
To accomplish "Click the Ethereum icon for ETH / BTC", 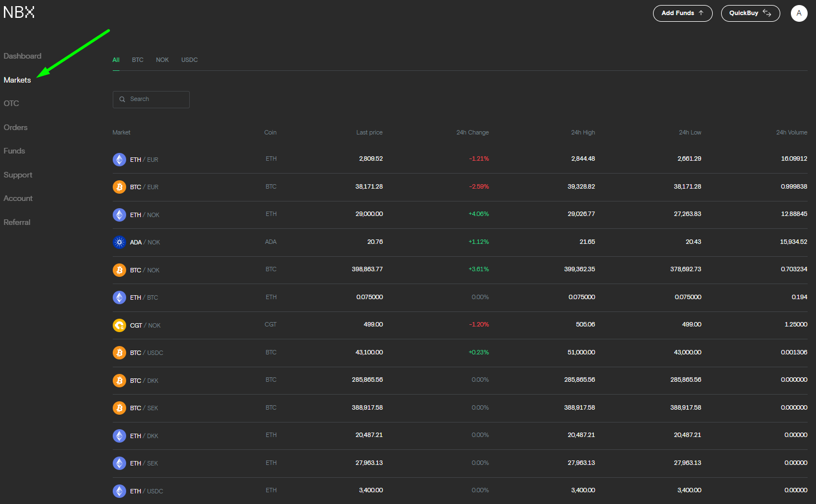I will pos(119,297).
